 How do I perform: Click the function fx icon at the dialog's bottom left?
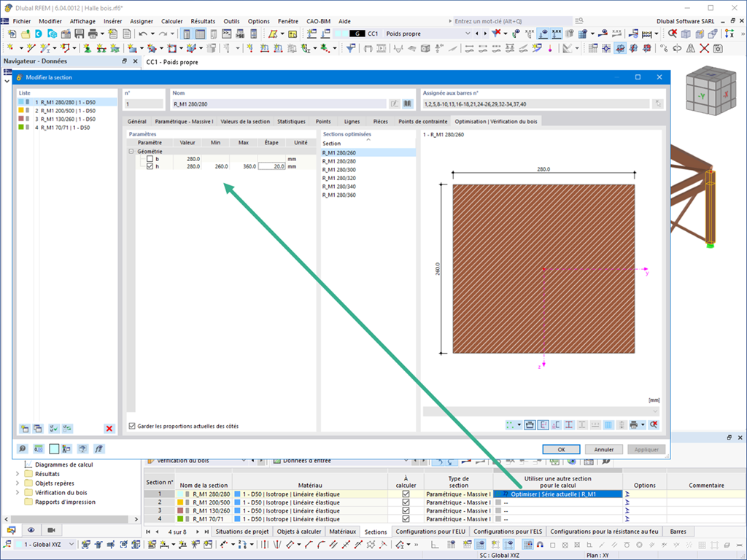98,448
